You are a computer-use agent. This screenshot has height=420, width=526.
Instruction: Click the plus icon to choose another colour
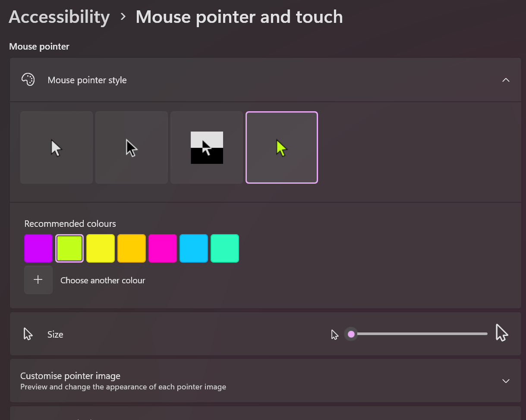(38, 280)
